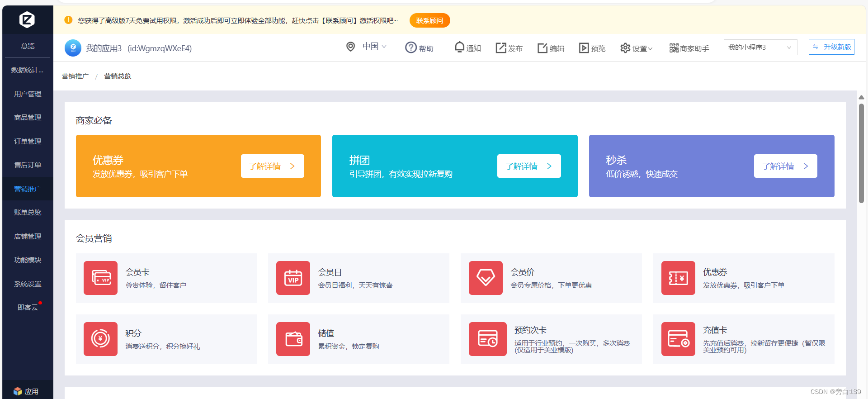The image size is (868, 399).
Task: Click the 商家必备 section heading
Action: [x=94, y=120]
